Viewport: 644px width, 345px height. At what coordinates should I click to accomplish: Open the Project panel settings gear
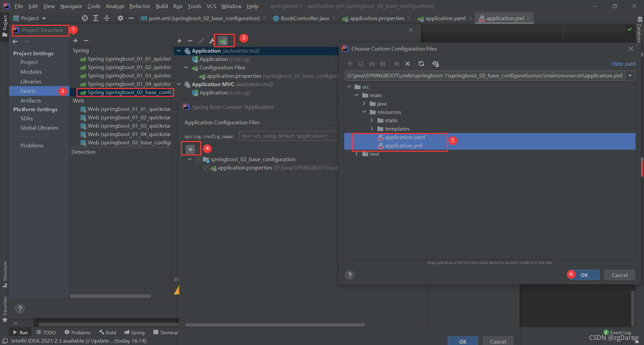(120, 18)
